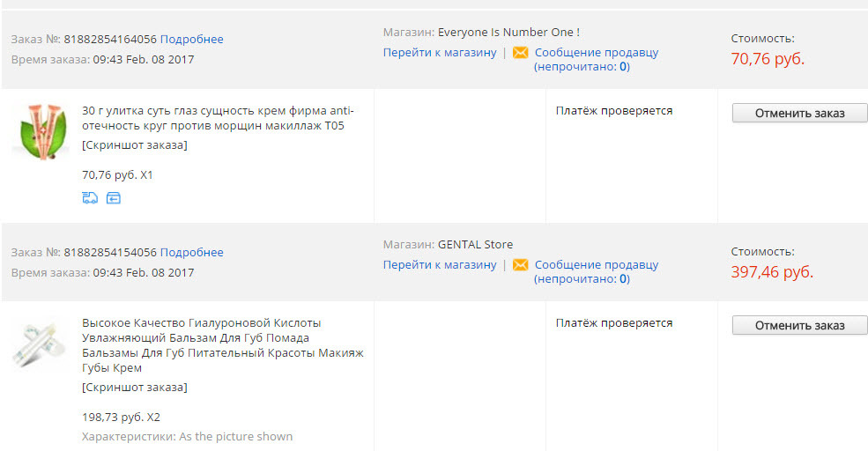
Task: Open Подробнее for order 81882854164056
Action: coord(191,39)
